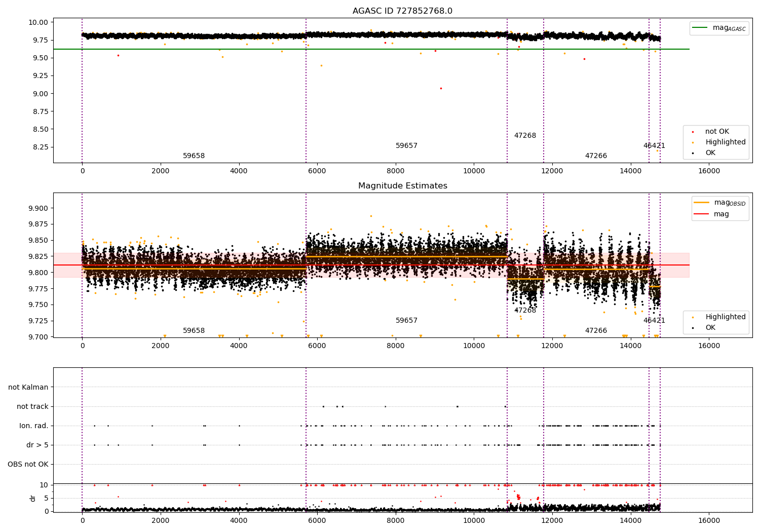Click the "dr > 5" row label

(37, 445)
